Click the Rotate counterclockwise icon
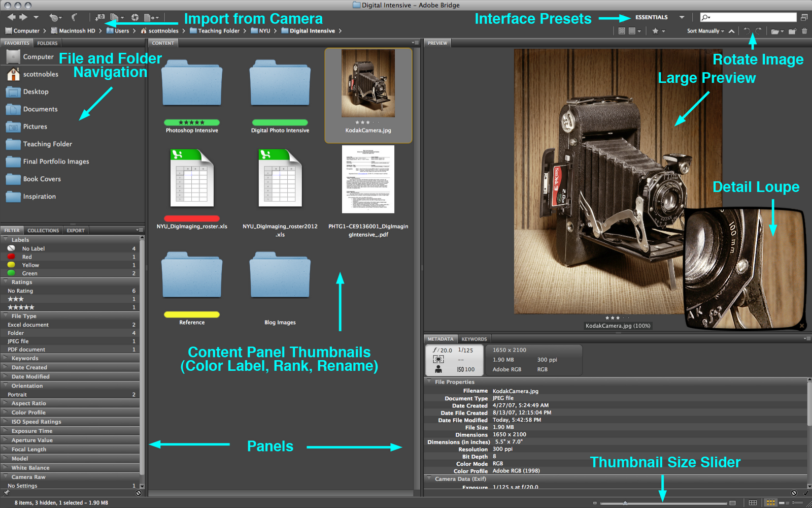This screenshot has width=812, height=508. 747,31
